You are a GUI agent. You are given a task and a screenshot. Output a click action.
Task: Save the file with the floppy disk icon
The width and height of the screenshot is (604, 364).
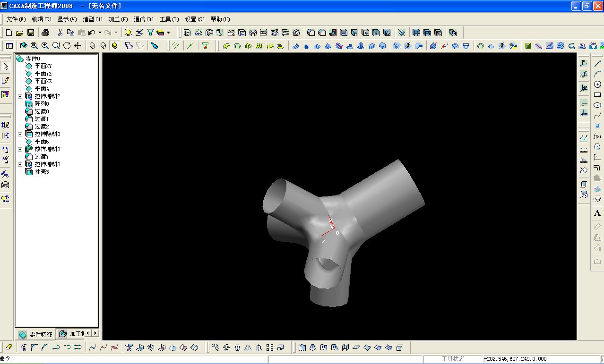[30, 33]
